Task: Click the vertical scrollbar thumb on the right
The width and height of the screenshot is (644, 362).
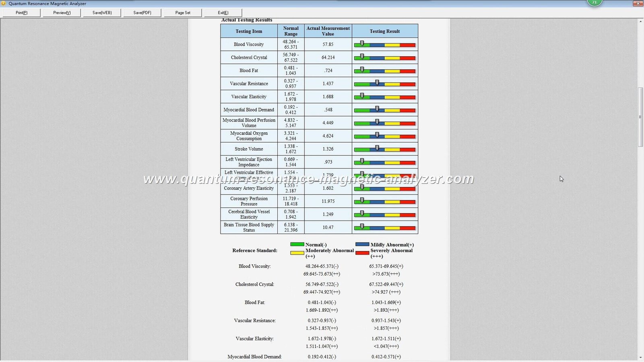Action: click(x=640, y=117)
